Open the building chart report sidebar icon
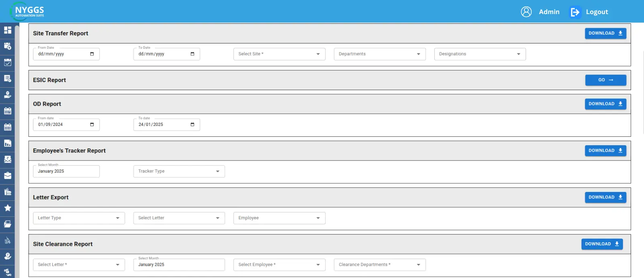Image resolution: width=644 pixels, height=278 pixels. point(8,143)
